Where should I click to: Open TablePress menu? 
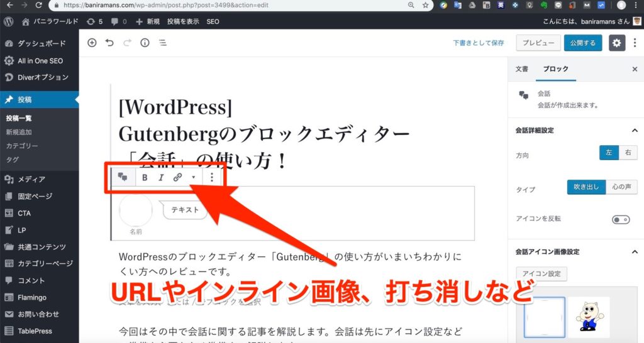pos(40,331)
